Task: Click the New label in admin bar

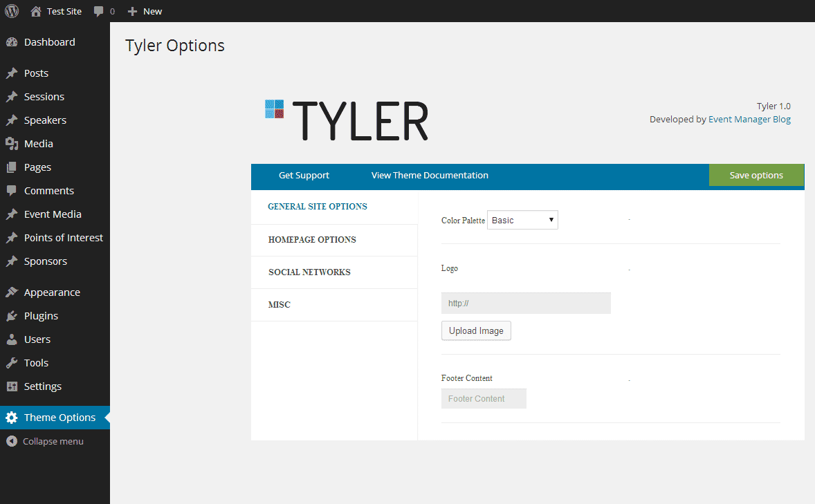Action: coord(152,12)
